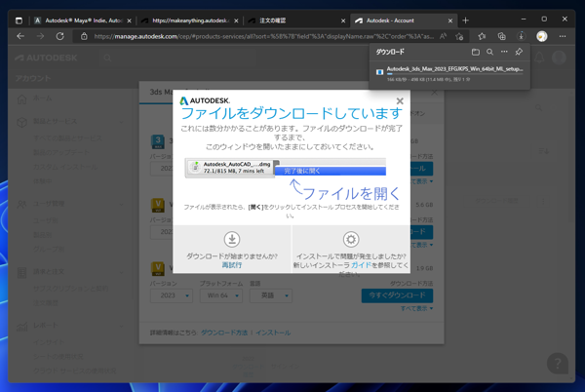Activate the Read aloud icon in address bar
Screen dimensions: 585x392
tap(443, 36)
